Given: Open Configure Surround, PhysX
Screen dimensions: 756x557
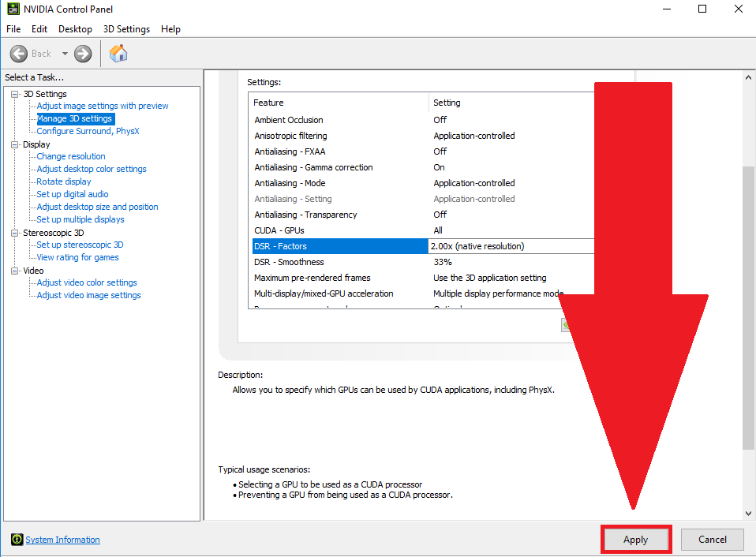Looking at the screenshot, I should pos(88,131).
